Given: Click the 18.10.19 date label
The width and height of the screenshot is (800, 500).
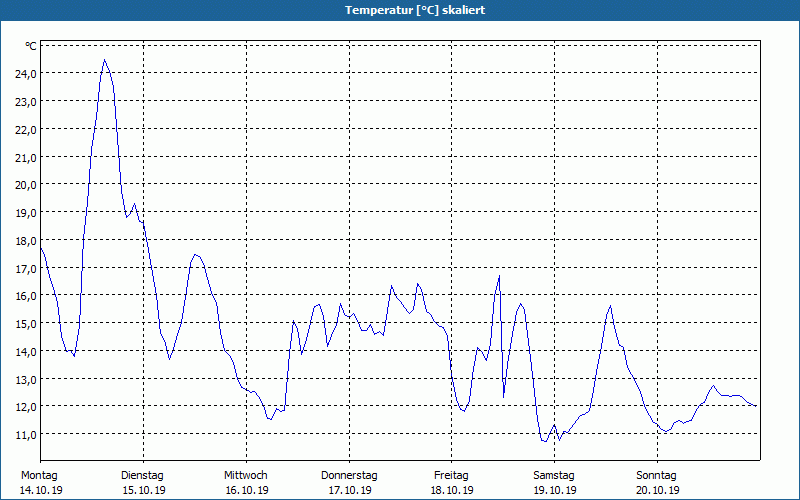Looking at the screenshot, I should pyautogui.click(x=452, y=490).
